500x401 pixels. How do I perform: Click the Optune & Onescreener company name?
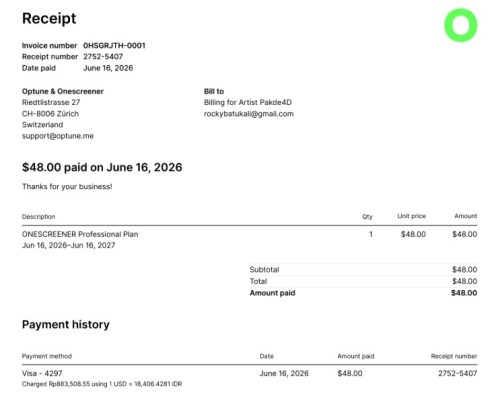tap(63, 91)
